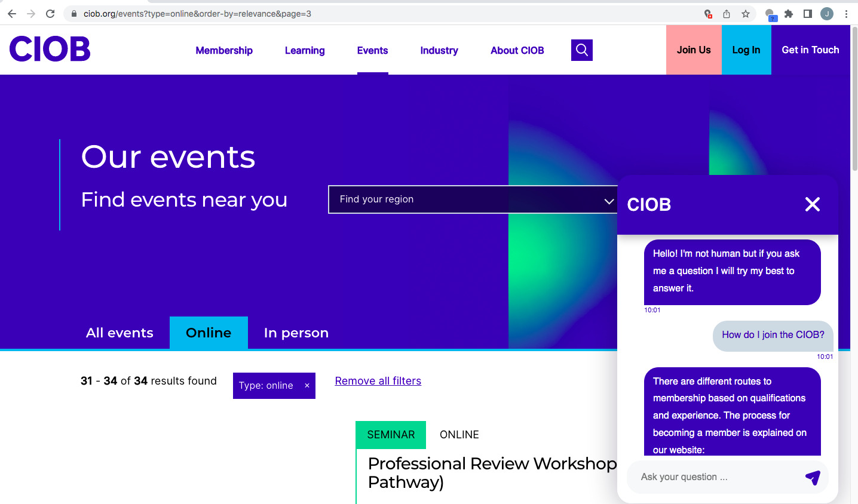Expand the Find your region dropdown
This screenshot has height=504, width=858.
point(608,199)
